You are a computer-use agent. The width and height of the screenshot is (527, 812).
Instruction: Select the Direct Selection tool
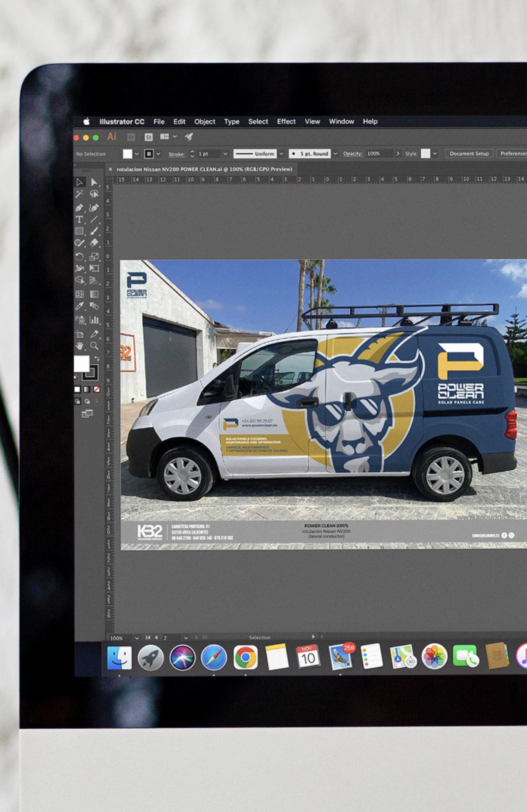point(94,182)
